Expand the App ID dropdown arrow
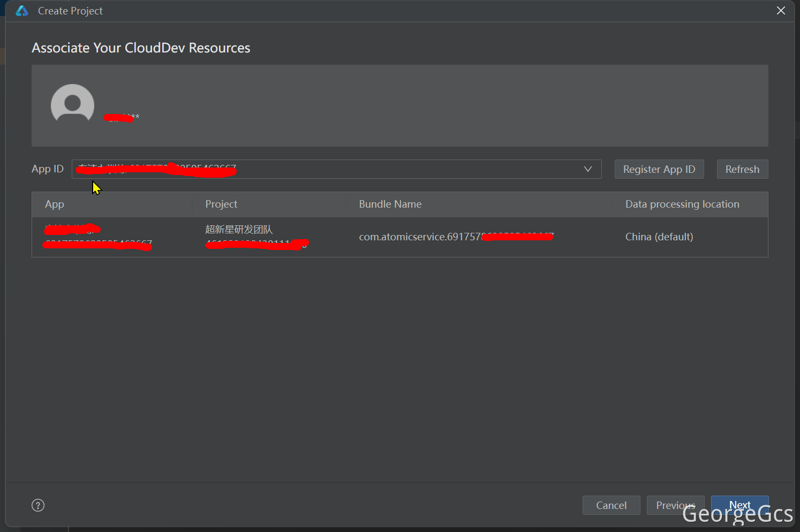The height and width of the screenshot is (532, 800). click(587, 169)
